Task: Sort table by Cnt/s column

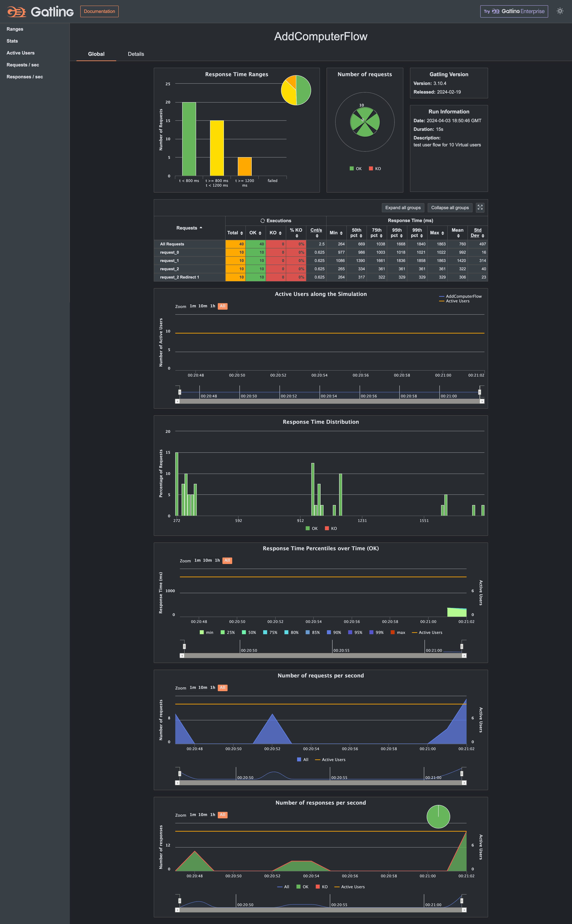Action: [x=317, y=236]
